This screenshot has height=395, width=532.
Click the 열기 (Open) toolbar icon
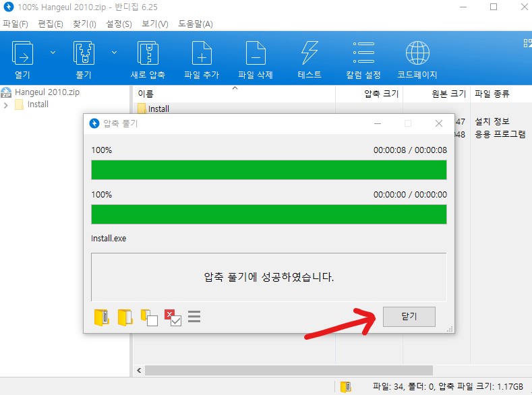tap(22, 60)
